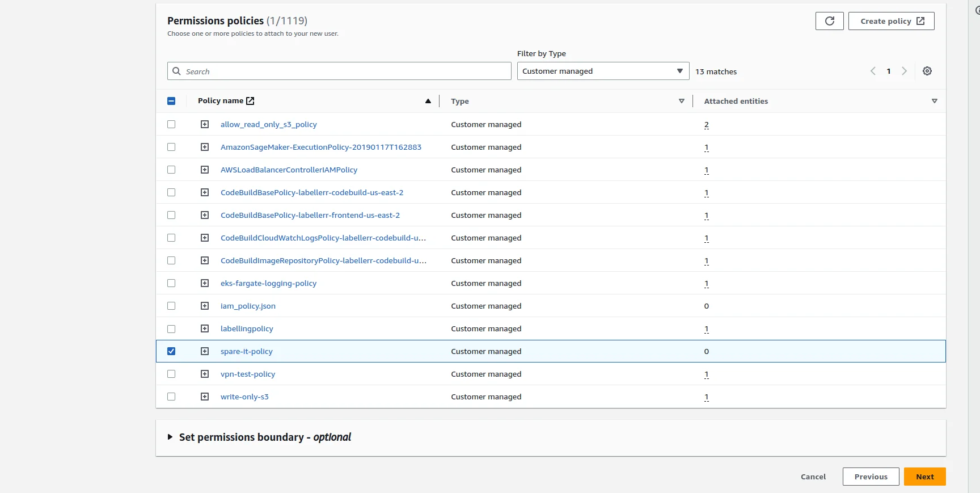Click the Type column header
Viewport: 980px width, 493px height.
(x=460, y=101)
